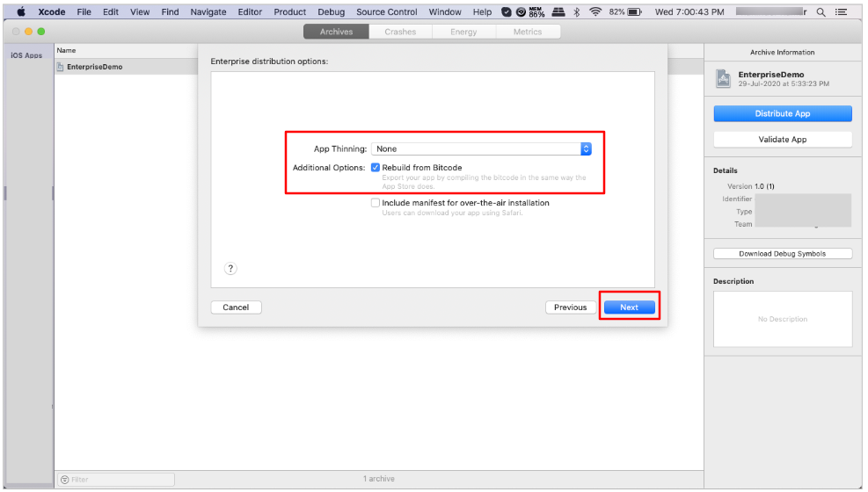Click the battery icon in menu bar
The image size is (868, 492).
(634, 11)
